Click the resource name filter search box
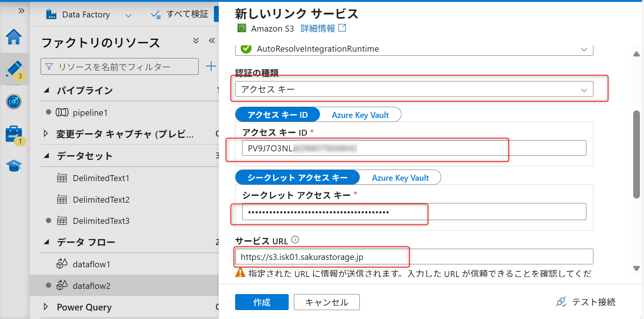The width and height of the screenshot is (644, 319). [119, 66]
